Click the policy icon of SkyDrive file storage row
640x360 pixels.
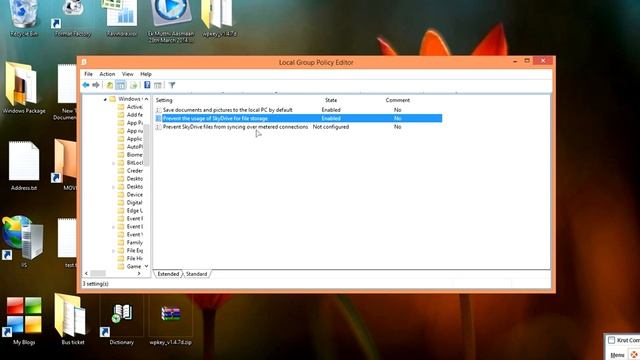pos(158,118)
